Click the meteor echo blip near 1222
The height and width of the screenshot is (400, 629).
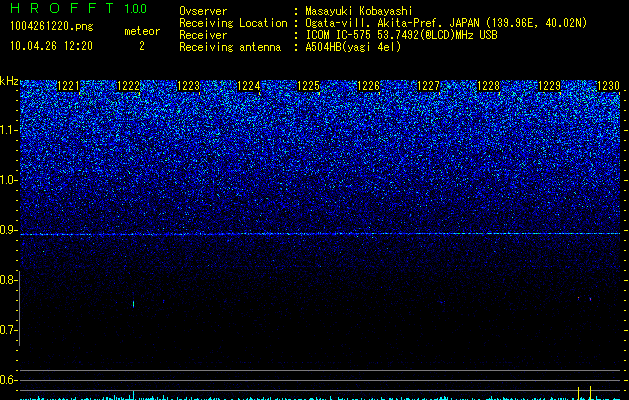[x=133, y=304]
